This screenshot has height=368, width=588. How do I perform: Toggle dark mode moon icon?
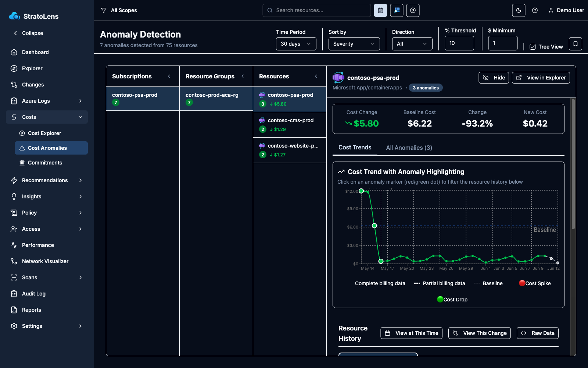[519, 10]
